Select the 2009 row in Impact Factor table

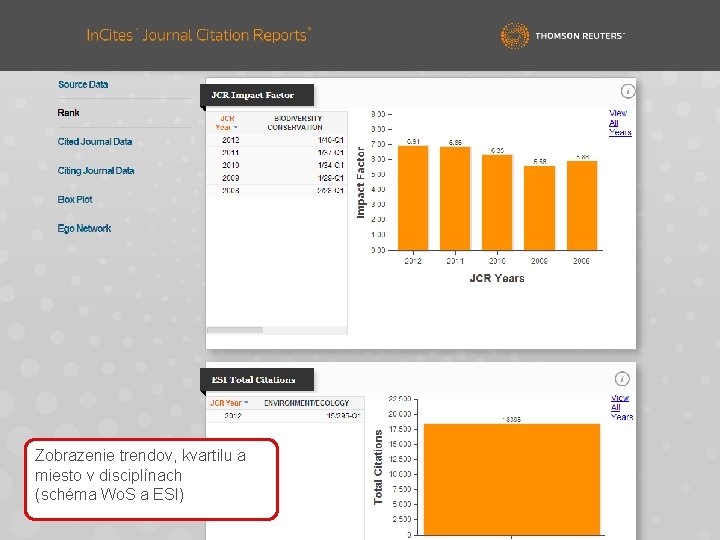pos(276,178)
